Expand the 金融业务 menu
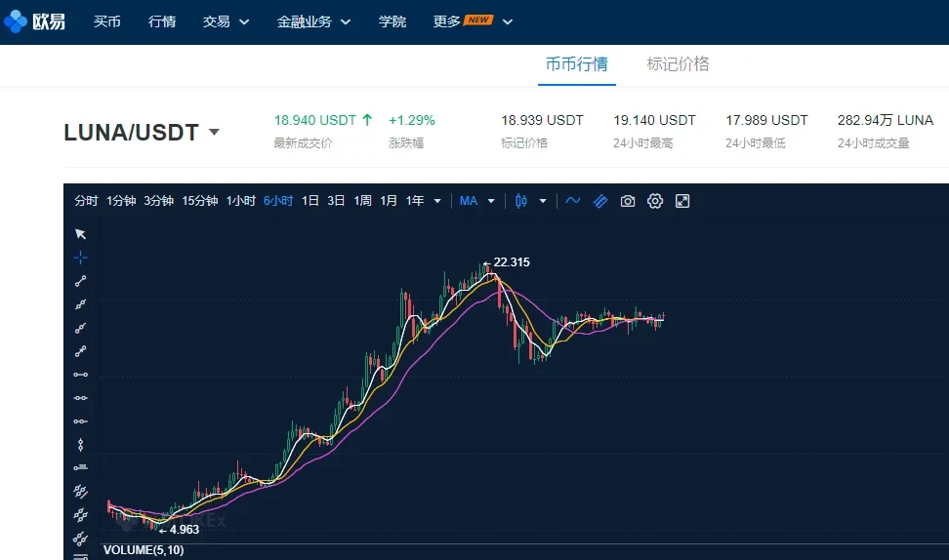Screen dimensions: 949x560 313,21
